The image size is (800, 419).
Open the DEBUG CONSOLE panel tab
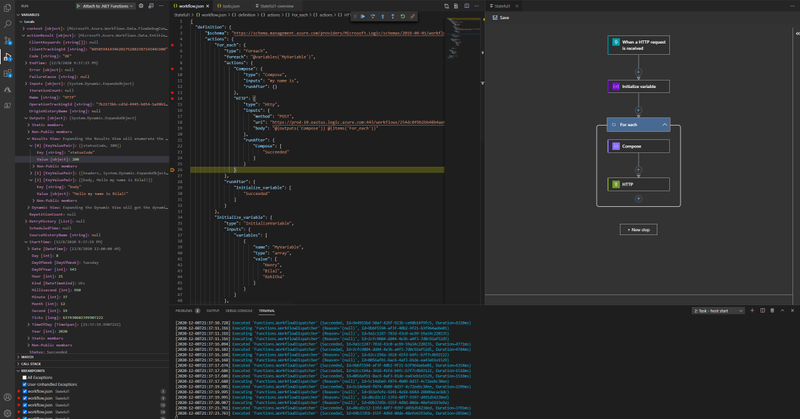pos(239,311)
